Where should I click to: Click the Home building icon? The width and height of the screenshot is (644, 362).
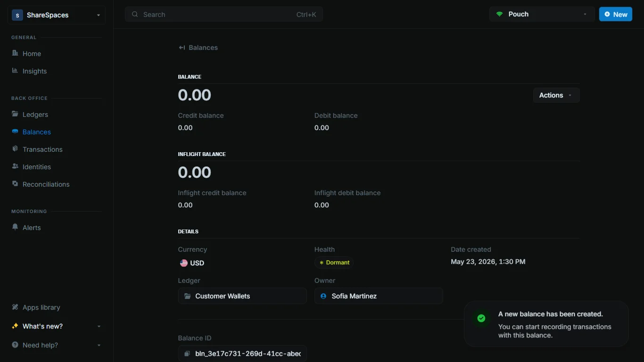point(15,53)
